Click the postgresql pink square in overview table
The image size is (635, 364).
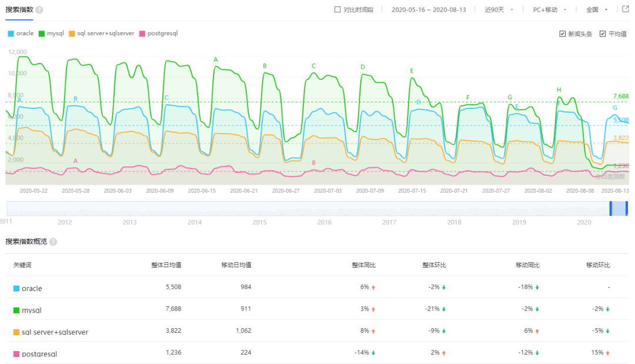pos(16,354)
